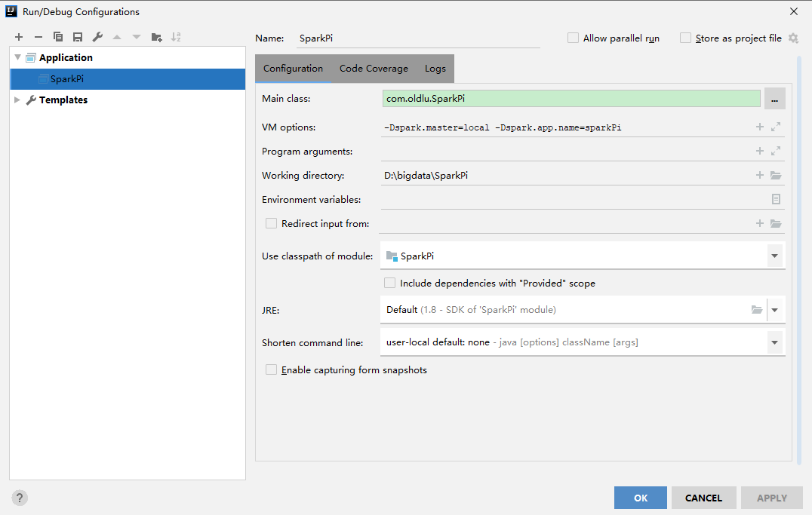Expand the VM options field
The width and height of the screenshot is (812, 515).
(776, 127)
